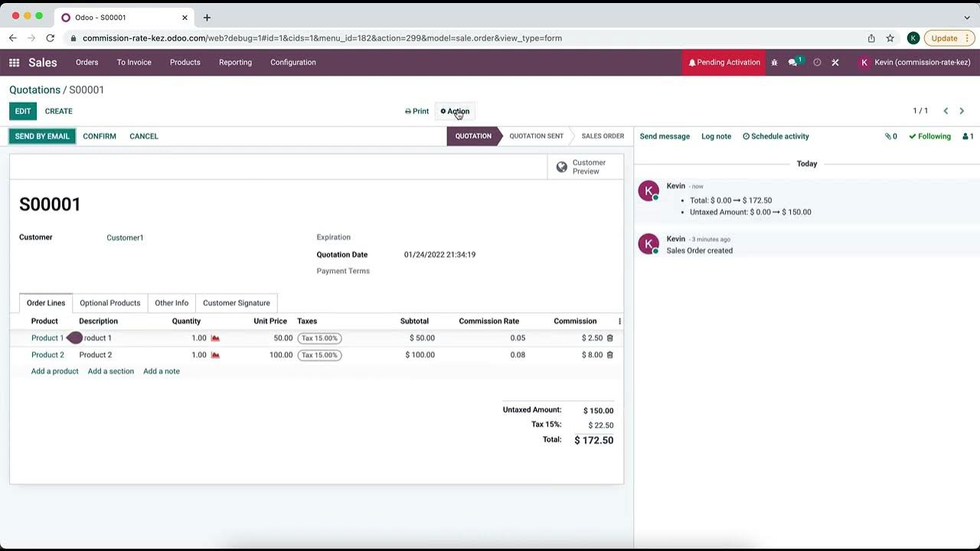
Task: Click the Tax 15.00% tag for Product 1
Action: pos(319,338)
